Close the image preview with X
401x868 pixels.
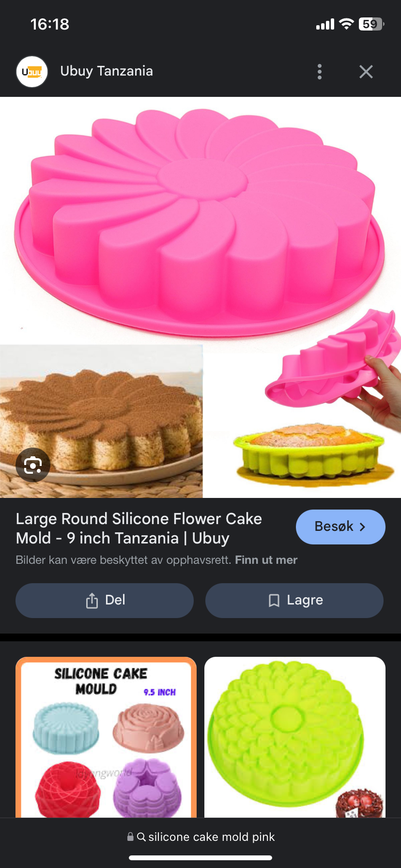[366, 72]
